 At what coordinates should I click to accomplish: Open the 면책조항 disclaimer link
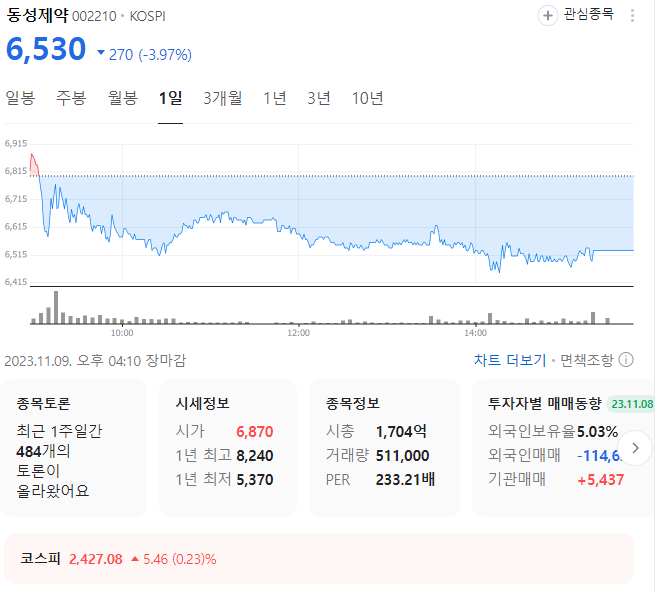[586, 360]
